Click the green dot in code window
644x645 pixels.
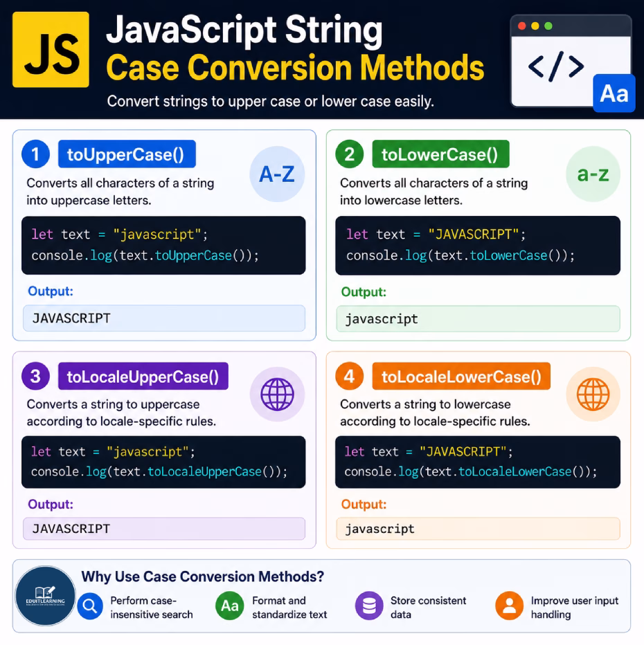click(x=548, y=26)
